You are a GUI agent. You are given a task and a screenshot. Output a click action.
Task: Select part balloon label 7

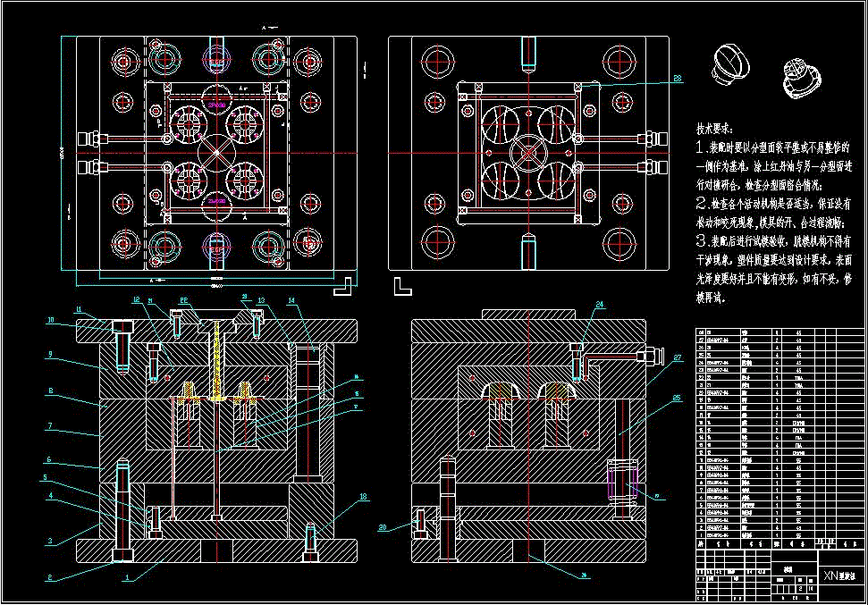[50, 425]
